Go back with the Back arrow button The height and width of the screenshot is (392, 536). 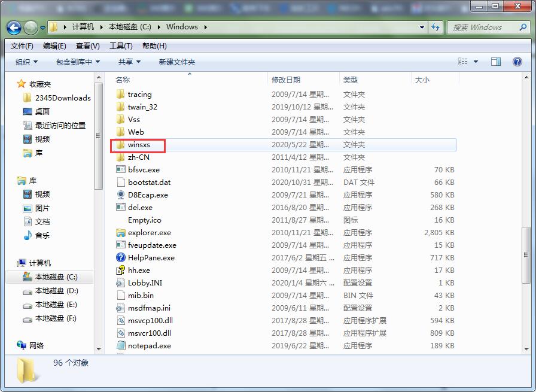(x=14, y=28)
